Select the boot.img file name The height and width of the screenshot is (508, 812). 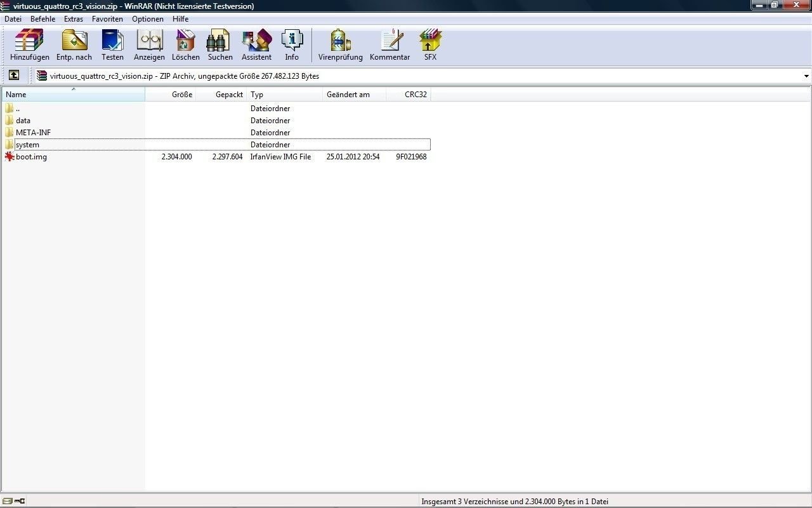(x=31, y=157)
